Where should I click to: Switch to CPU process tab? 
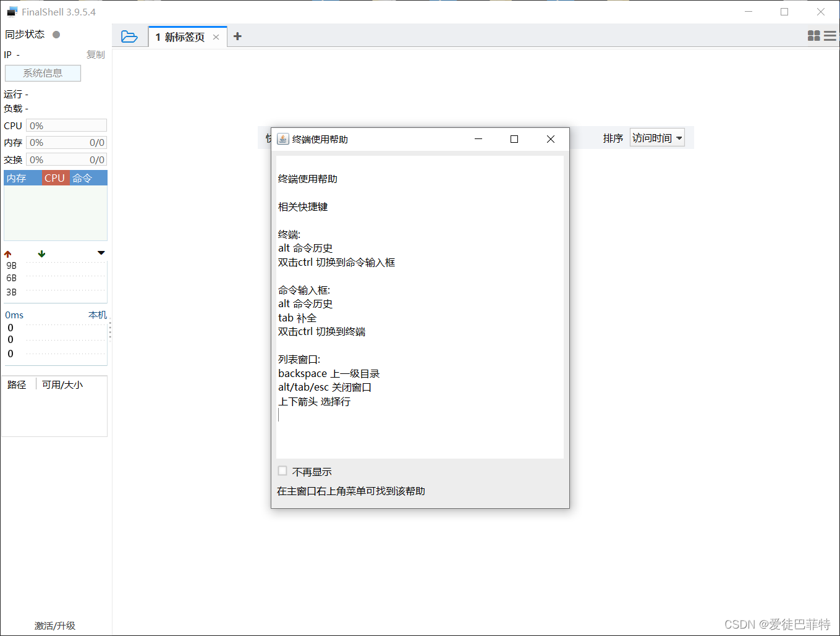click(x=54, y=178)
